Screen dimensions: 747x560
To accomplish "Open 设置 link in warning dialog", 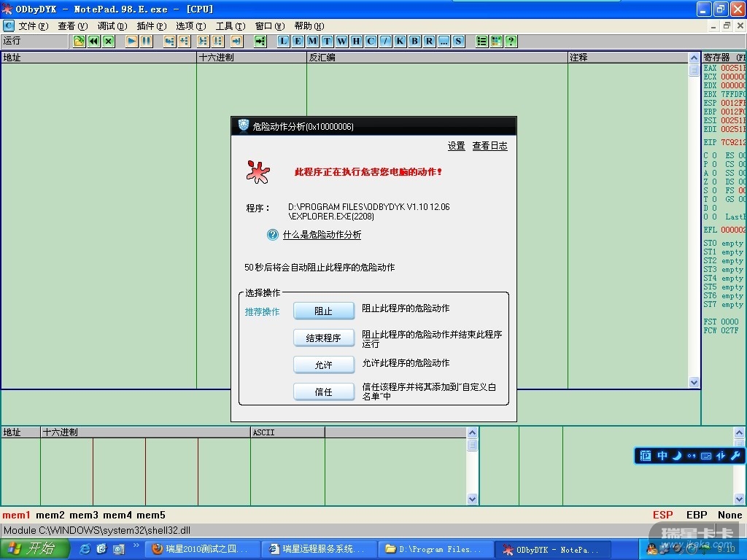I will click(457, 146).
